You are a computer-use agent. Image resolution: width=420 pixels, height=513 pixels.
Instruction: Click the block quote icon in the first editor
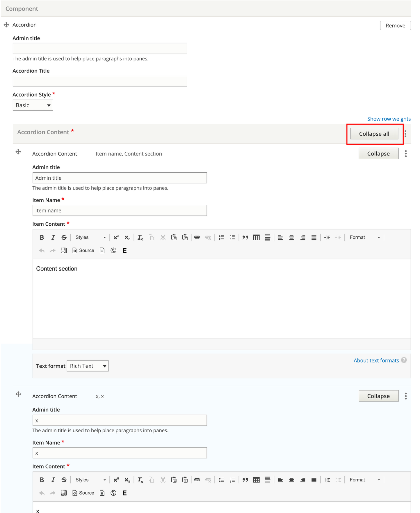coord(245,238)
